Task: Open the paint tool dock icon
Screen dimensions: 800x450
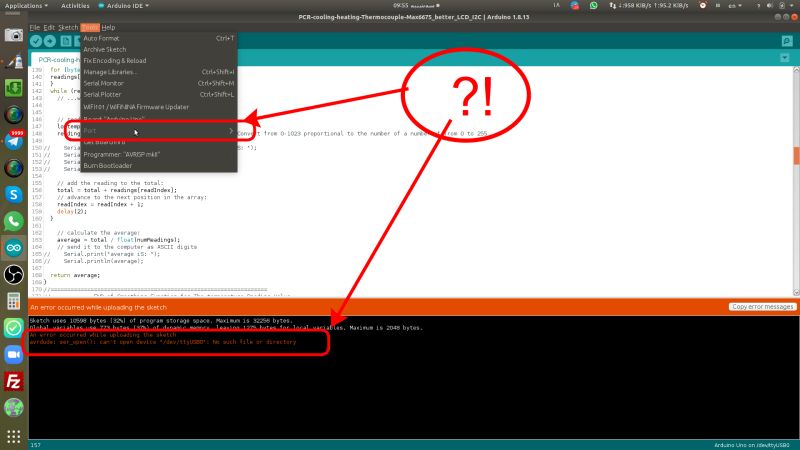Action: (14, 62)
